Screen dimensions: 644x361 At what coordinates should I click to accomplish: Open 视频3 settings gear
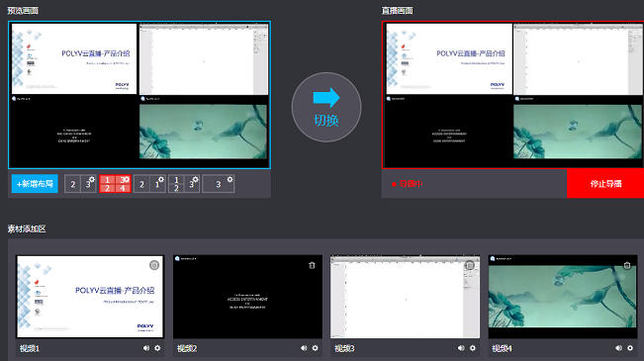click(x=473, y=348)
